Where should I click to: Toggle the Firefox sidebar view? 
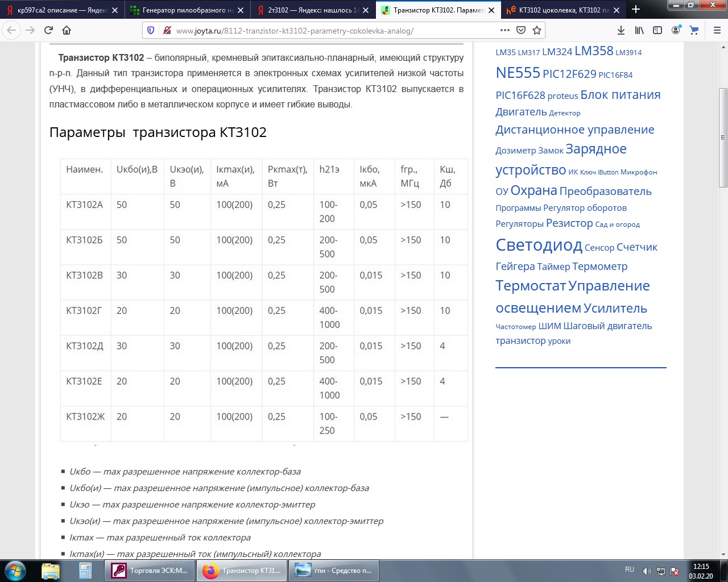pyautogui.click(x=657, y=30)
